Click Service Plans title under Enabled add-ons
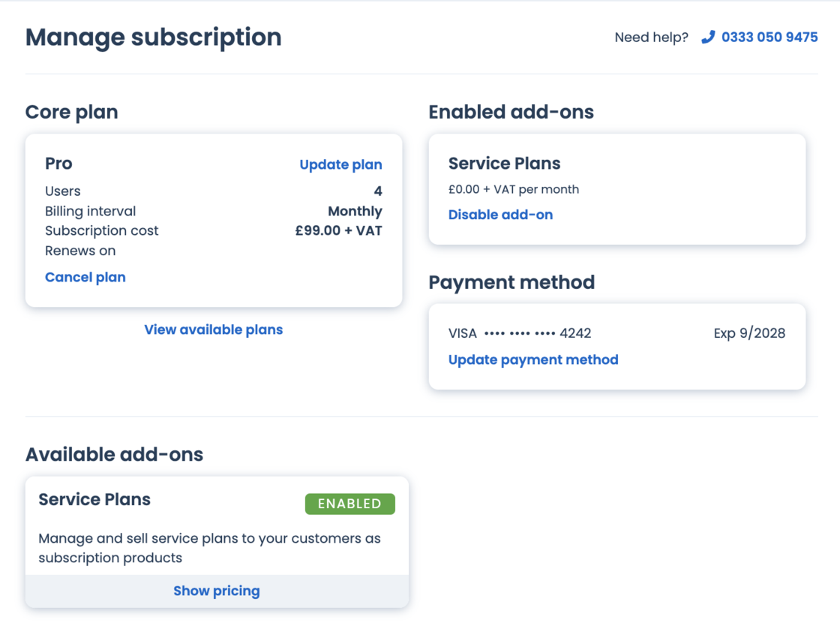 pyautogui.click(x=504, y=164)
